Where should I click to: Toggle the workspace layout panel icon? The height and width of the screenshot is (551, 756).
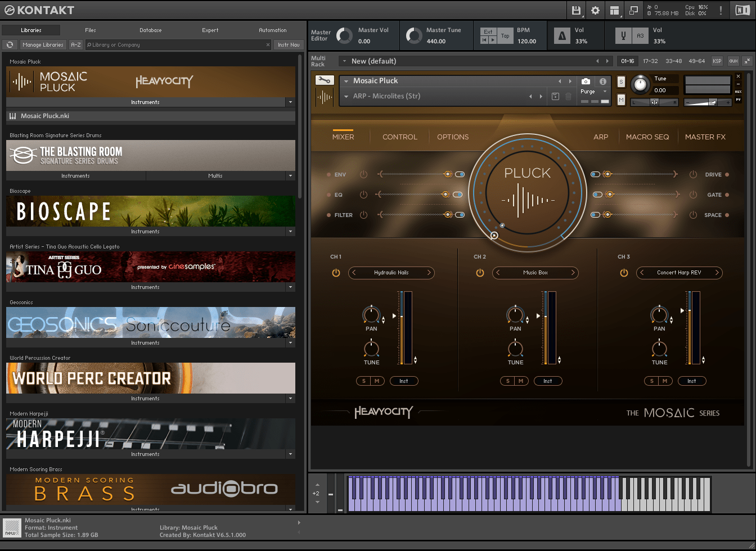click(614, 10)
